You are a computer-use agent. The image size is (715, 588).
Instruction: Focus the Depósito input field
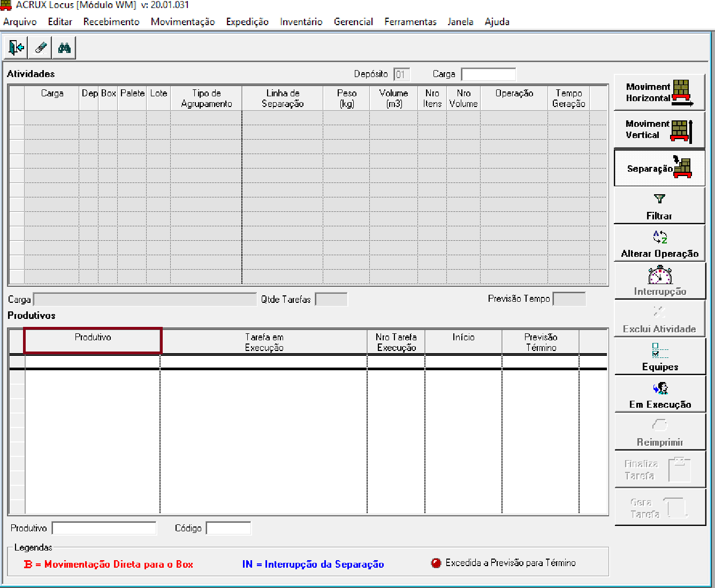(x=402, y=74)
